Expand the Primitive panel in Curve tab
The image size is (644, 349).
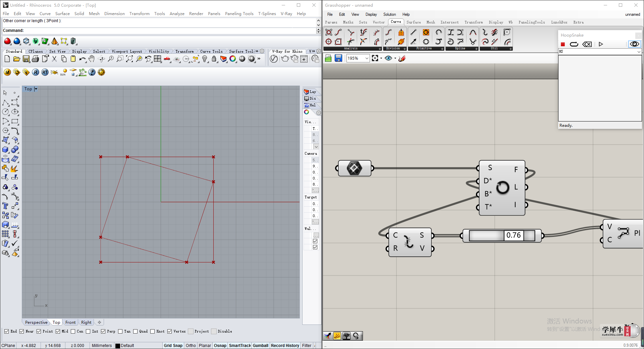[442, 49]
